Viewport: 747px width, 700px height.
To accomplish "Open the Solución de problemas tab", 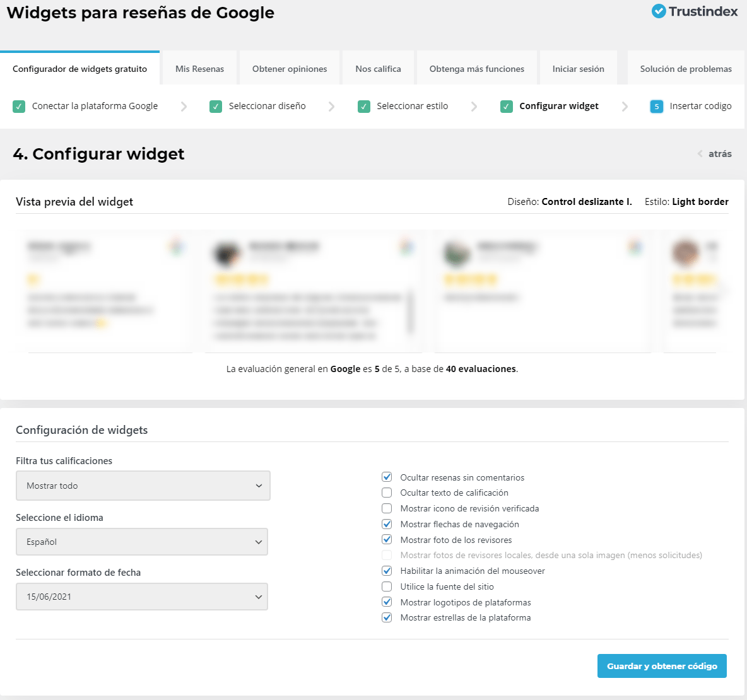I will coord(686,69).
